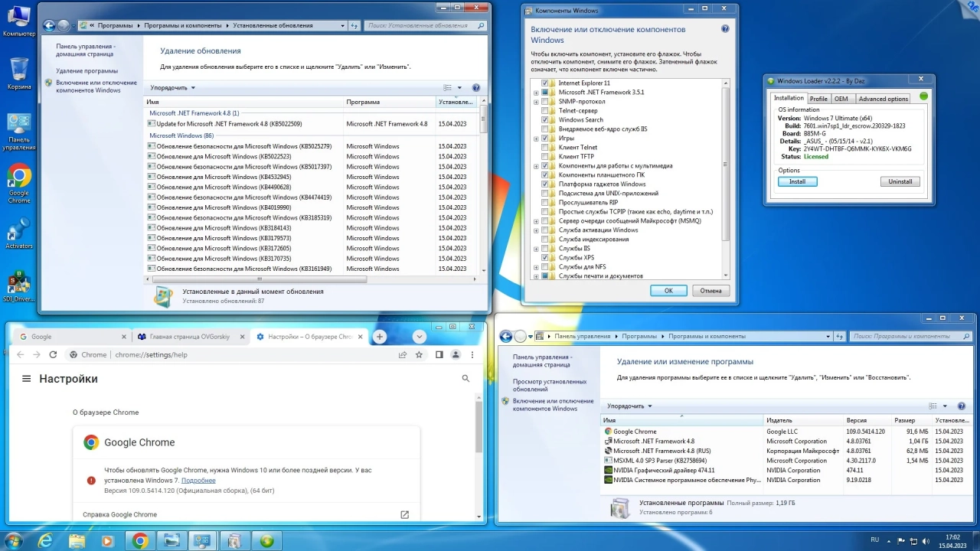Open the Start menu orb
This screenshot has width=980, height=551.
(13, 540)
